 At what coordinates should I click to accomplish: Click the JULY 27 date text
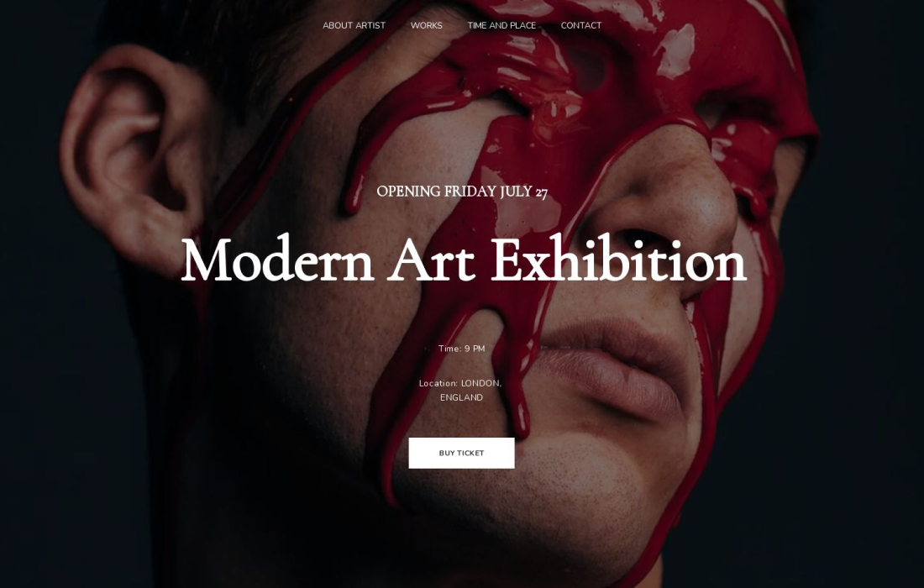[x=524, y=192]
